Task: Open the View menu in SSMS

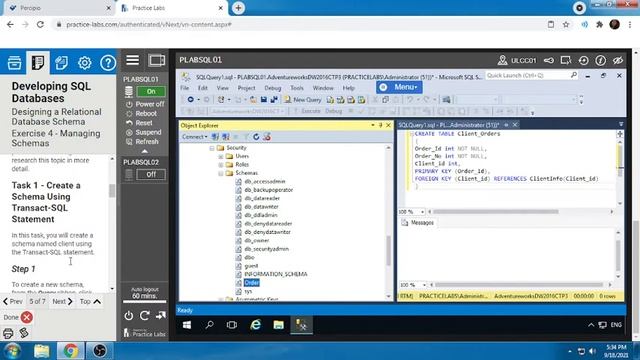Action: click(x=222, y=88)
